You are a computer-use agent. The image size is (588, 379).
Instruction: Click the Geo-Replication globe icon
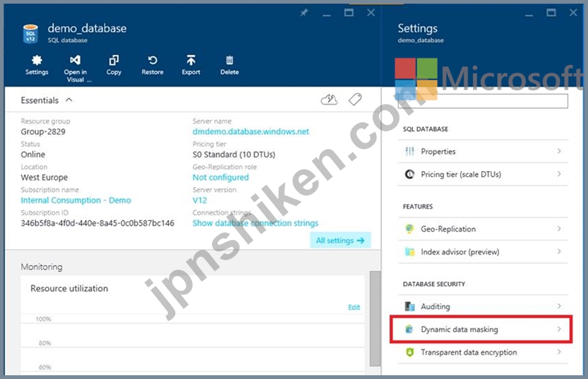(410, 229)
